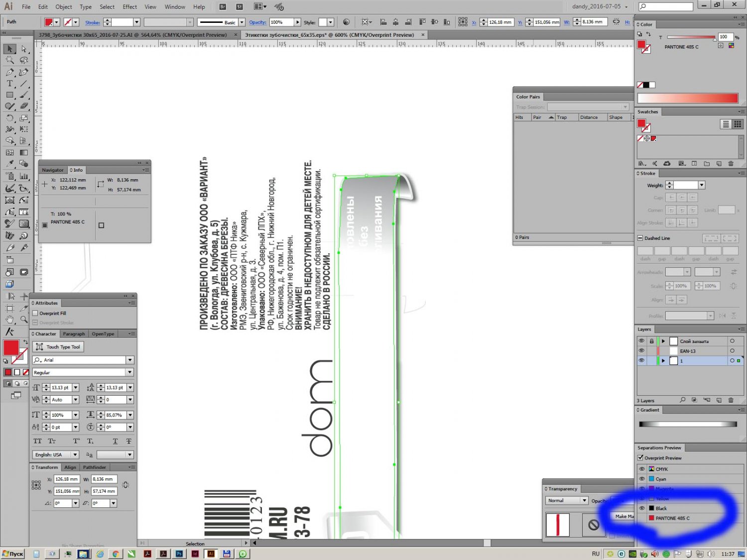Open the Swatch Libraries menu icon

642,163
